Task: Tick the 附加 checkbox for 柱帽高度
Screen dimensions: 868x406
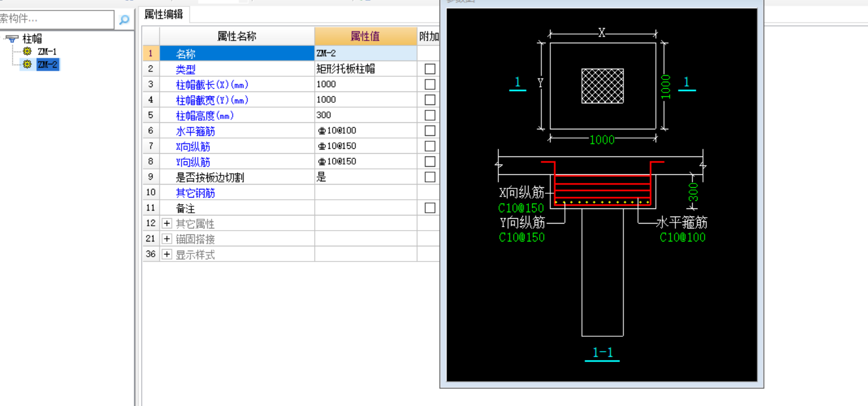Action: click(x=430, y=115)
